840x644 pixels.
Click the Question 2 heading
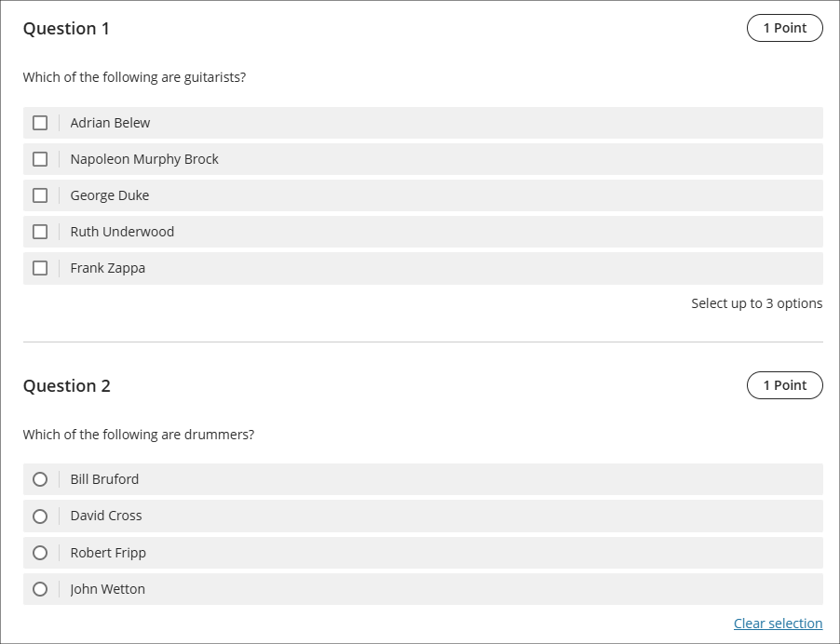click(x=66, y=386)
